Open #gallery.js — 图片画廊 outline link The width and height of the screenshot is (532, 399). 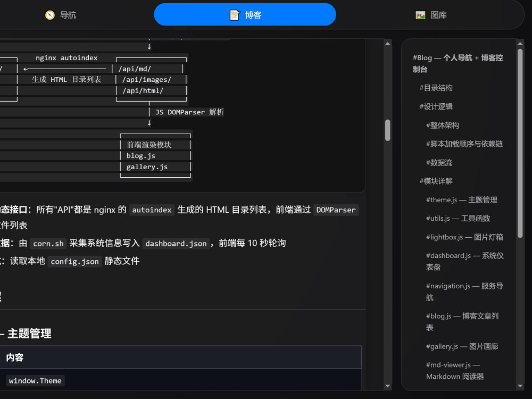click(x=462, y=346)
